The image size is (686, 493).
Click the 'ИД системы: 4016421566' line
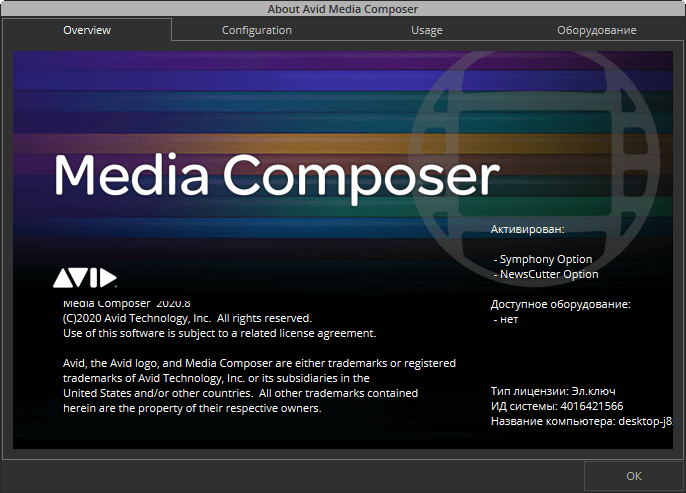557,406
